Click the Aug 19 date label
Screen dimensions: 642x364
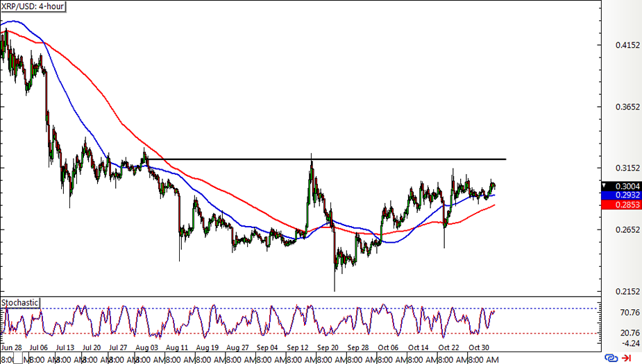pyautogui.click(x=208, y=347)
